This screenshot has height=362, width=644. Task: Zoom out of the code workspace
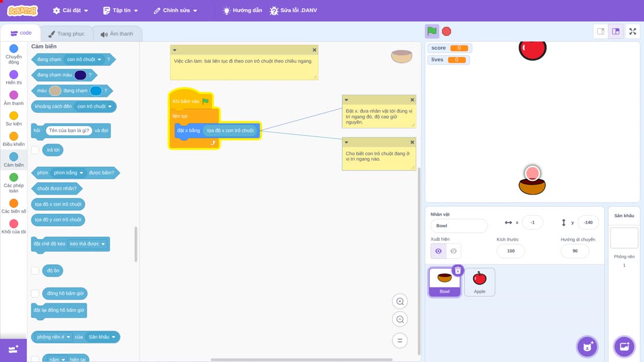tap(400, 320)
